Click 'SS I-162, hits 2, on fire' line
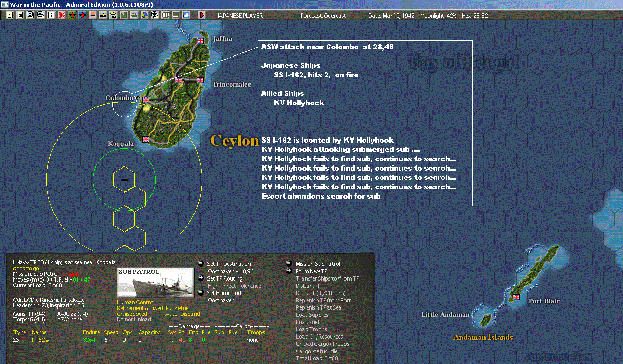Screen dimensions: 623x364 pos(316,75)
